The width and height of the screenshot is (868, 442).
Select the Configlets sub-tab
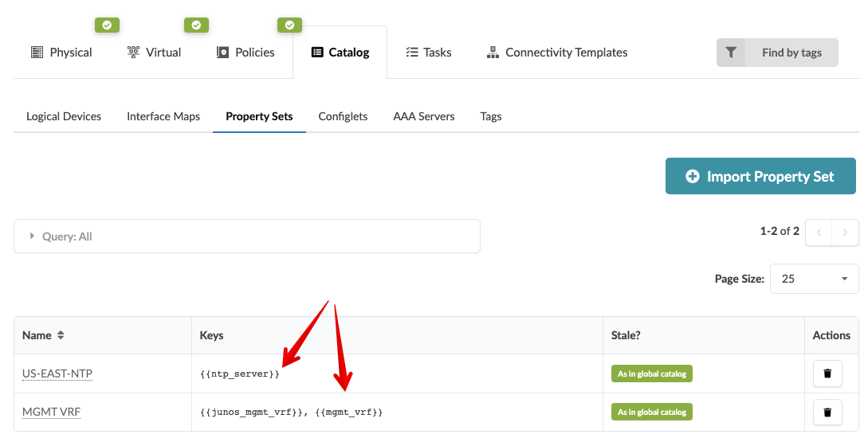tap(343, 116)
